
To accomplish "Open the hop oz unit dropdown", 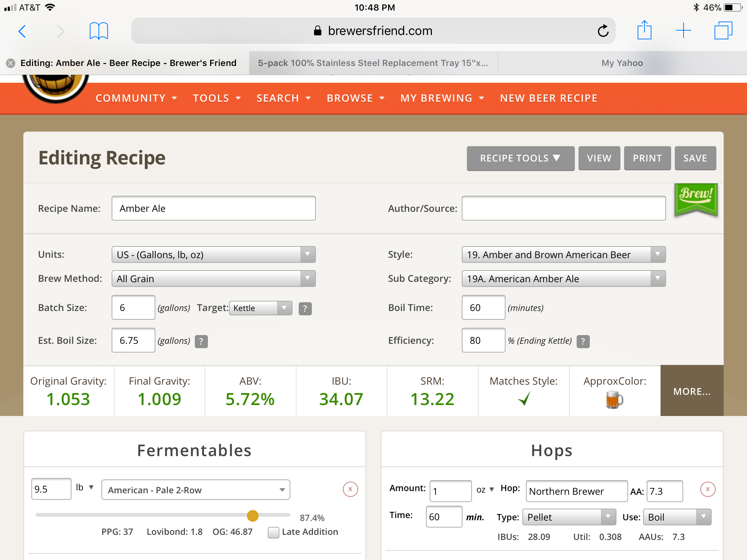I will pyautogui.click(x=485, y=490).
